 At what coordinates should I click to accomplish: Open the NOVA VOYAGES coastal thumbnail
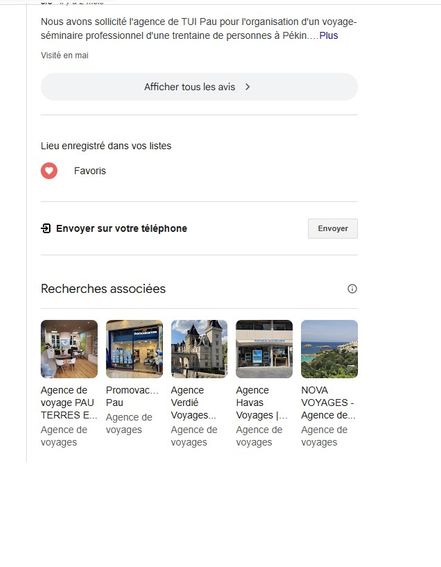(x=329, y=349)
